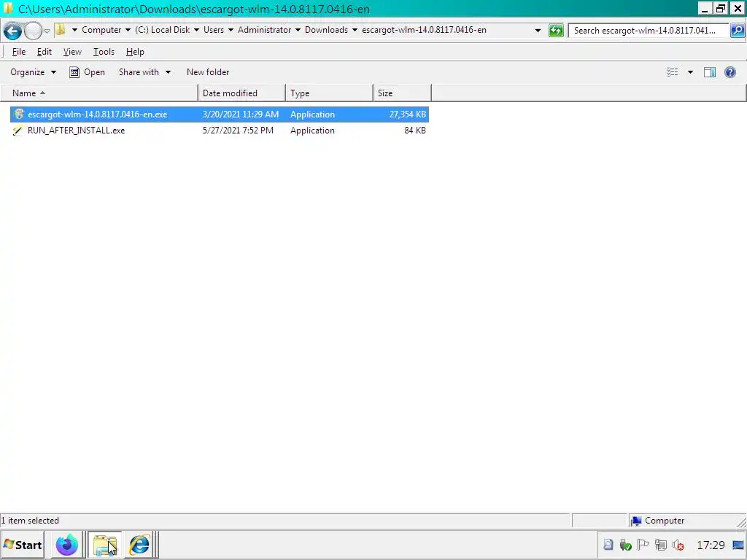Open the Edit menu
The height and width of the screenshot is (560, 747).
pyautogui.click(x=44, y=52)
